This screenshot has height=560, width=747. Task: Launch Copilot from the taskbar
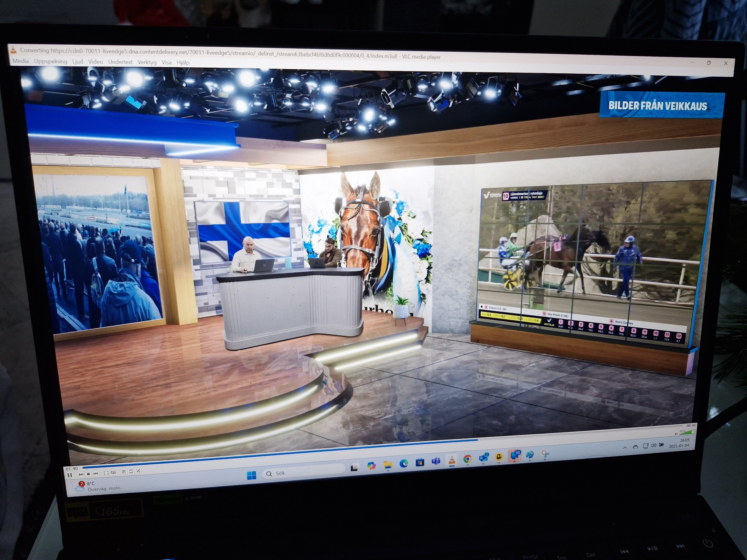(x=371, y=466)
